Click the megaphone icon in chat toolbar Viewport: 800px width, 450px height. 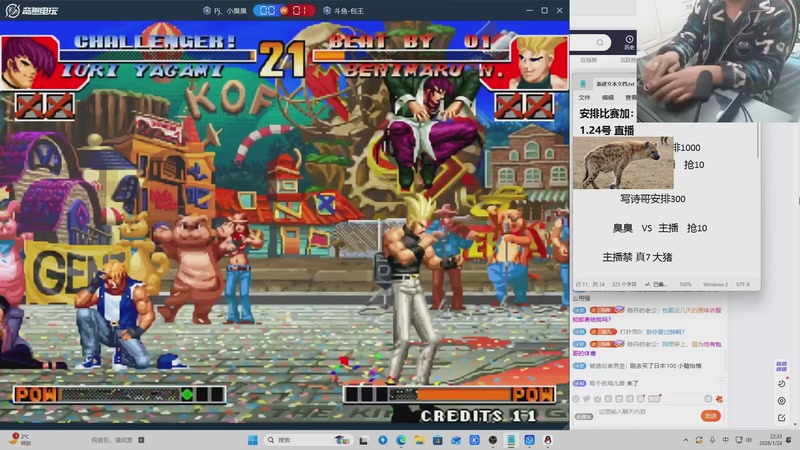(587, 399)
